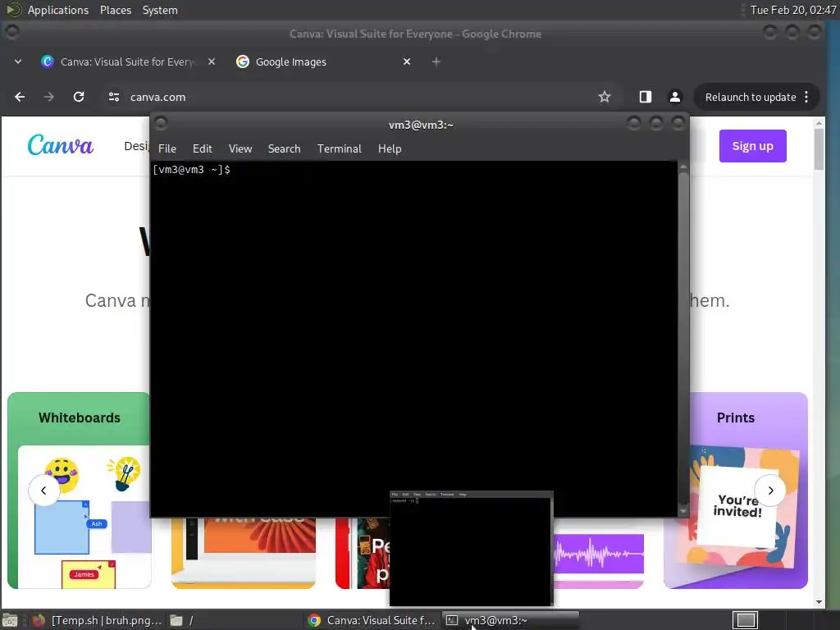Open the terminal Search menu
The height and width of the screenshot is (630, 840).
point(284,149)
